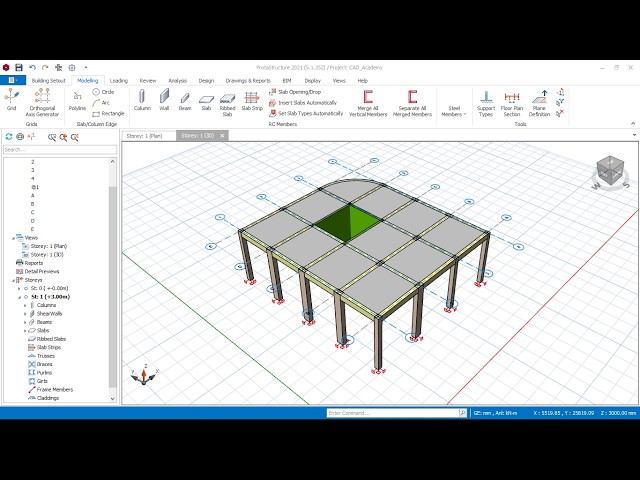Image resolution: width=640 pixels, height=480 pixels.
Task: Open the blue application file menu
Action: click(13, 80)
